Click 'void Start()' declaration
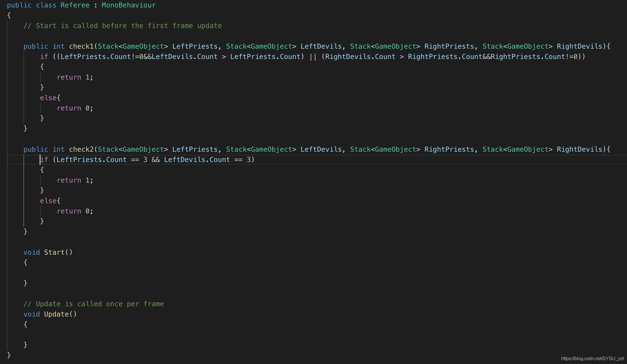 click(48, 252)
